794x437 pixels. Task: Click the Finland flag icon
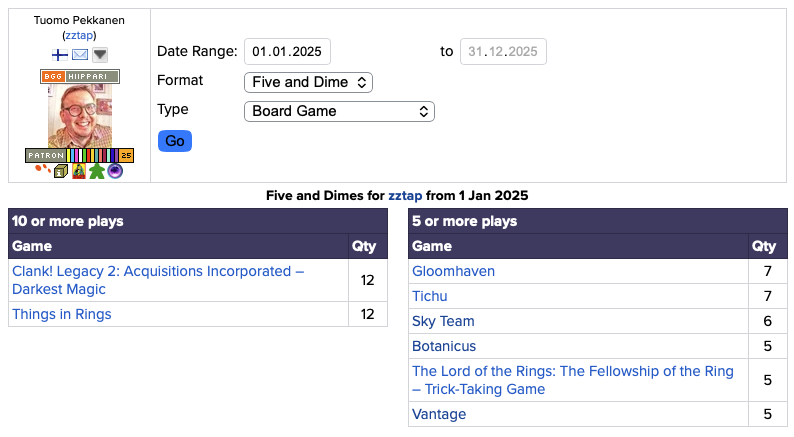pos(60,55)
